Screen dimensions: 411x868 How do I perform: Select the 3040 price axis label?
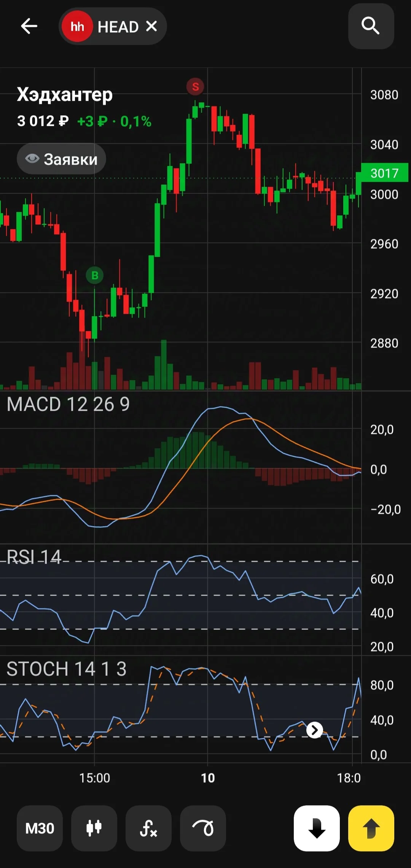(x=384, y=145)
